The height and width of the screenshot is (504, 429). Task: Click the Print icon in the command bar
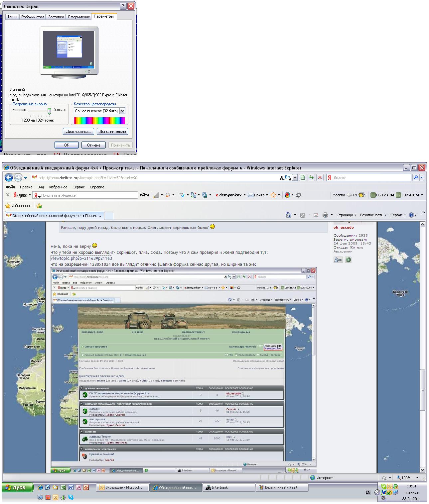[325, 215]
